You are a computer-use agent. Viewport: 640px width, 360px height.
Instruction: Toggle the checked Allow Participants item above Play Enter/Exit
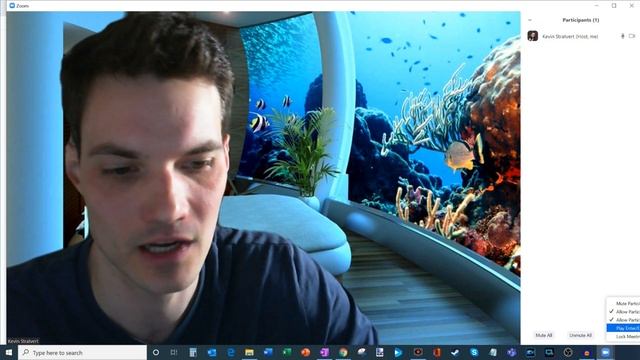[x=624, y=320]
